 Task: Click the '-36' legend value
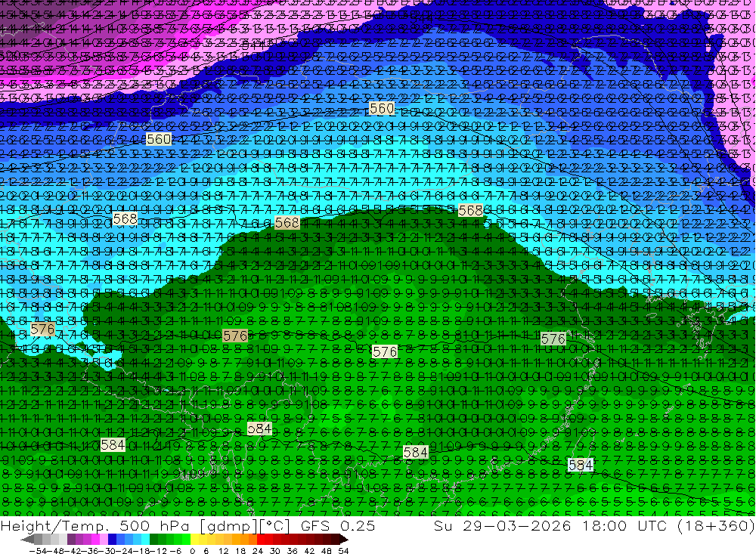point(91,551)
